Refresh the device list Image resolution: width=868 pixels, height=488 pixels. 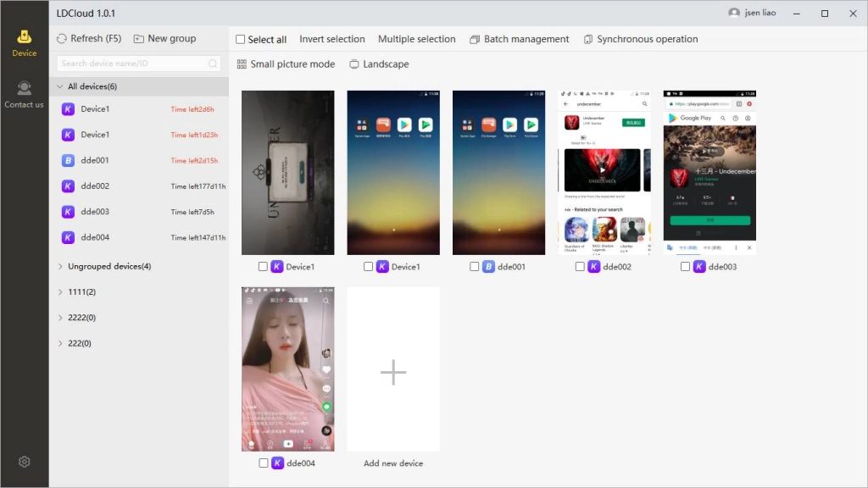click(88, 38)
